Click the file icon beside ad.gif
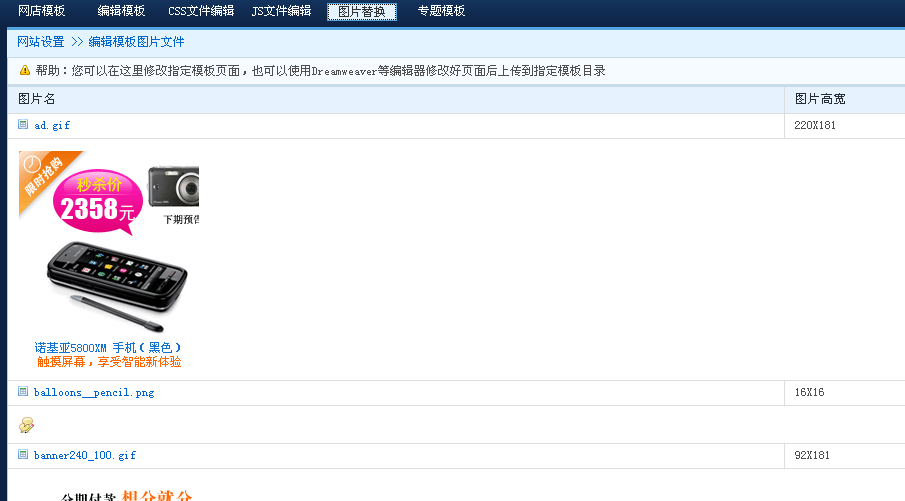This screenshot has width=905, height=501. coord(23,124)
